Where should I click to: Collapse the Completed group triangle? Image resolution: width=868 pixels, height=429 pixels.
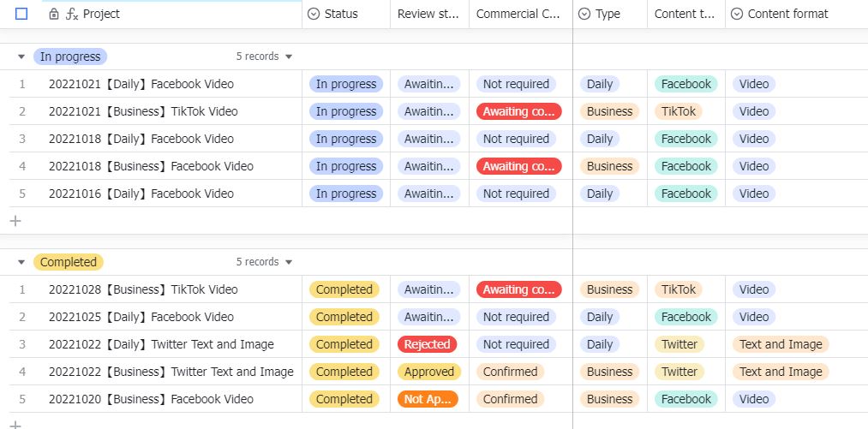21,262
